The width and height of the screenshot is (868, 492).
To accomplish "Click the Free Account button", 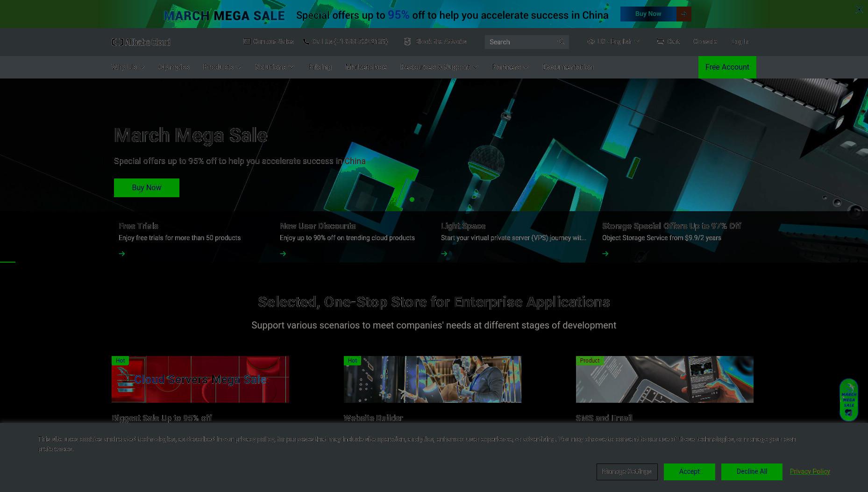I will pos(727,67).
